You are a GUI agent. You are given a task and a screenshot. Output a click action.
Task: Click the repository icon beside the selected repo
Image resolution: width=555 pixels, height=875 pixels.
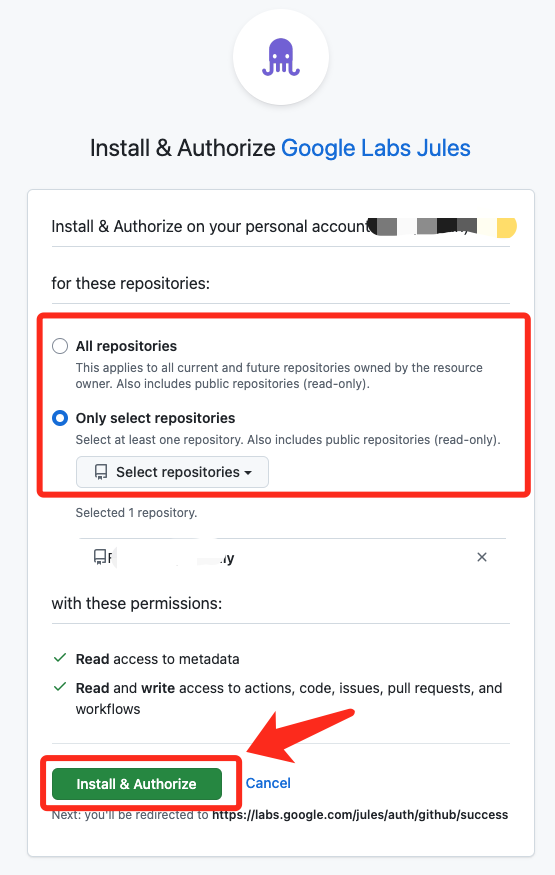(x=100, y=556)
